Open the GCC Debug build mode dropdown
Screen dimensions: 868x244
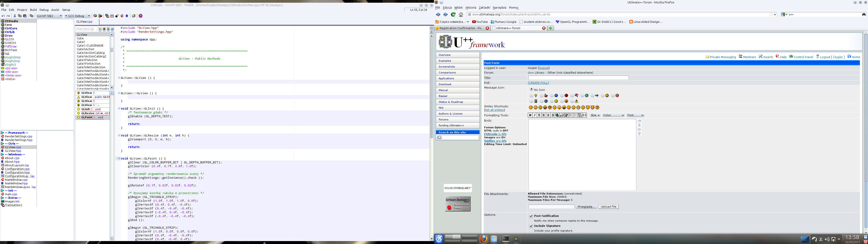(89, 16)
